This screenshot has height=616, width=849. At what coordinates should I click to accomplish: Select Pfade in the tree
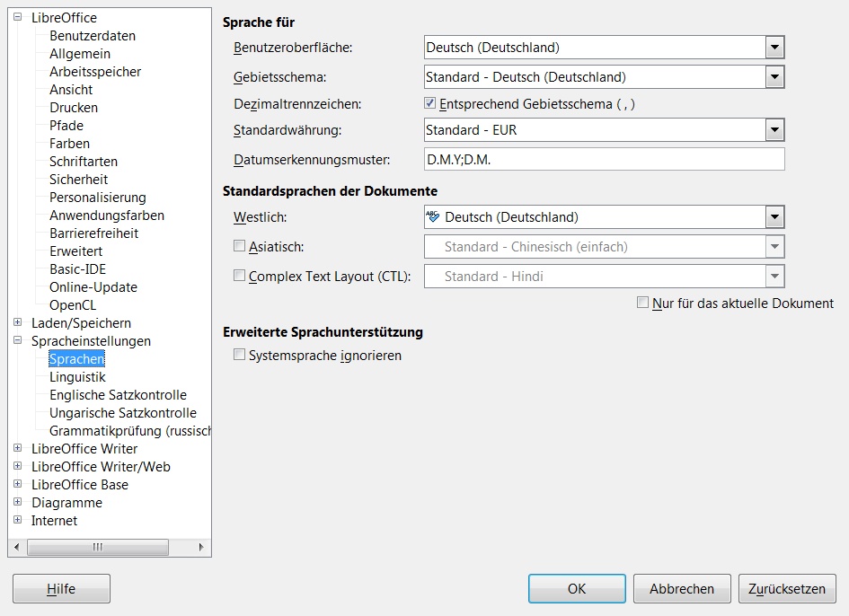66,125
